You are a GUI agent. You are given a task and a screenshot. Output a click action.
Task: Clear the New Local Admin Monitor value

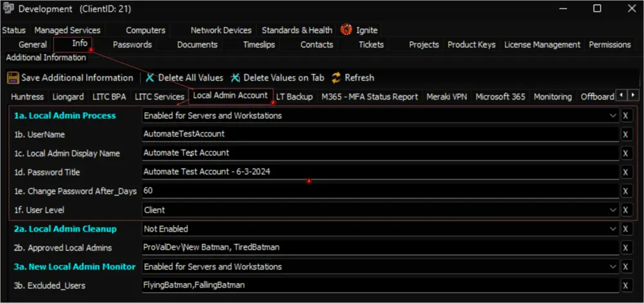click(626, 266)
